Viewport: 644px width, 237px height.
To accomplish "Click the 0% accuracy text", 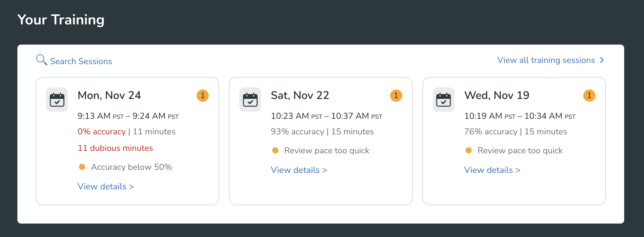I will (101, 132).
